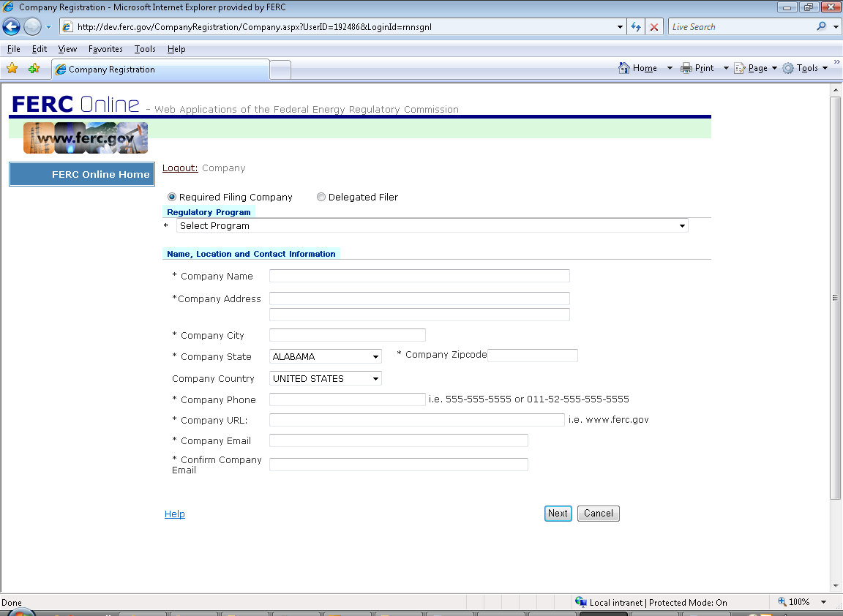Expand the Print dropdown arrow
This screenshot has width=843, height=616.
click(x=726, y=68)
